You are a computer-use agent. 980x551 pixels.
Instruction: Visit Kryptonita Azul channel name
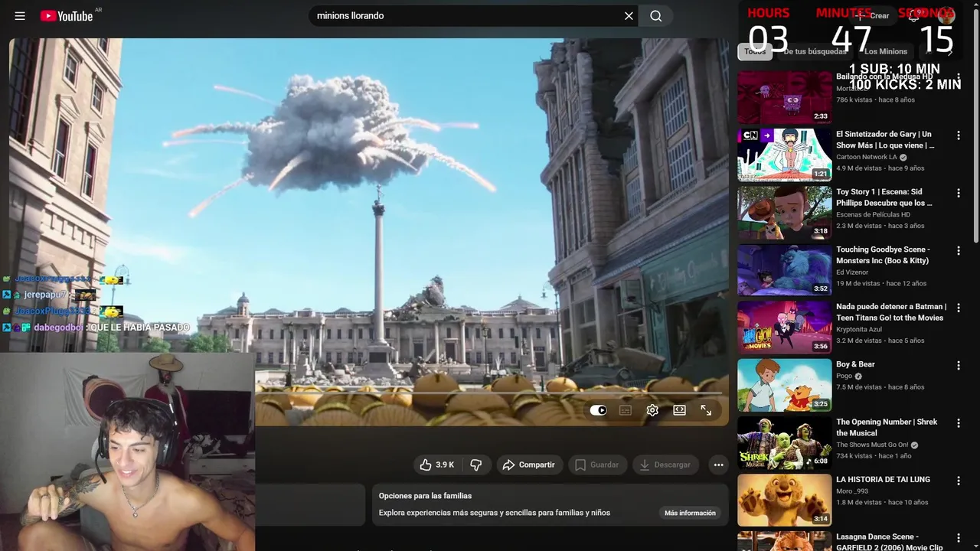(x=859, y=329)
